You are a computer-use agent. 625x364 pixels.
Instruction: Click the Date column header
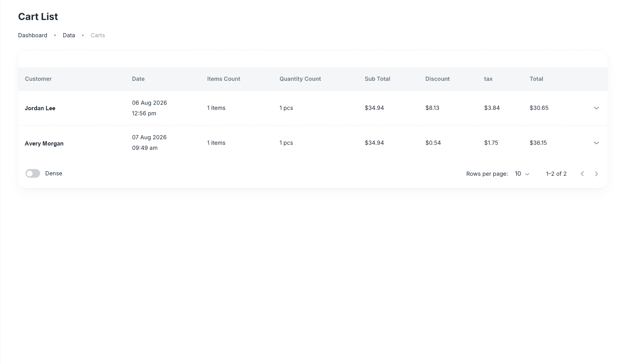(138, 79)
